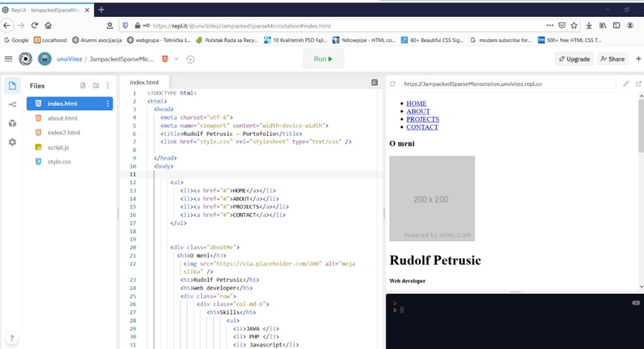Viewport: 644px width, 349px height.
Task: Open the Files panel three-dot menu
Action: tap(107, 86)
